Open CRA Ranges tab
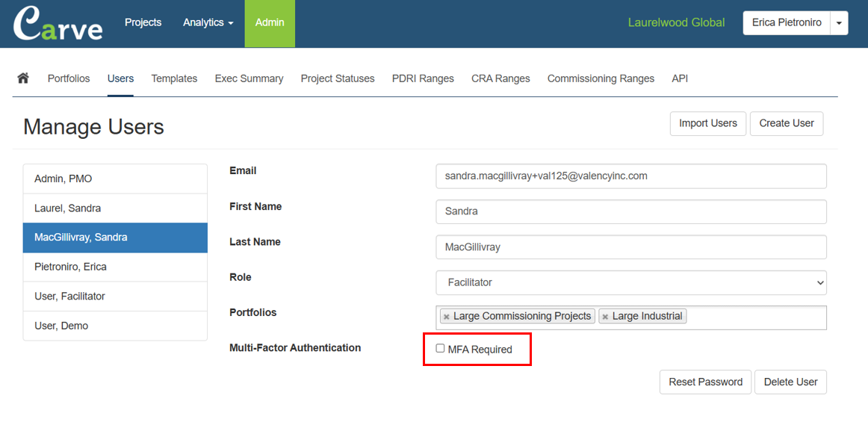Screen dimensions: 868x431 click(x=500, y=78)
